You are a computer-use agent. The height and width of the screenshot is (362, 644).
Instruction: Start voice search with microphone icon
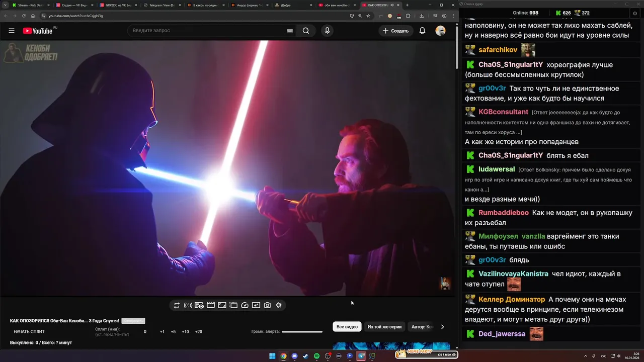click(327, 31)
